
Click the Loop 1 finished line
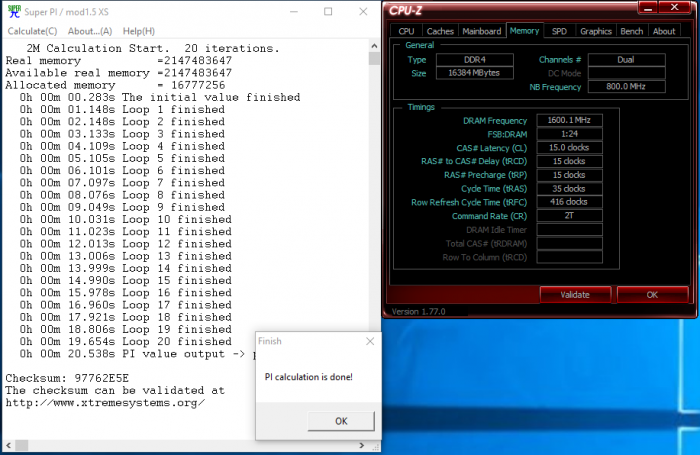coord(122,109)
